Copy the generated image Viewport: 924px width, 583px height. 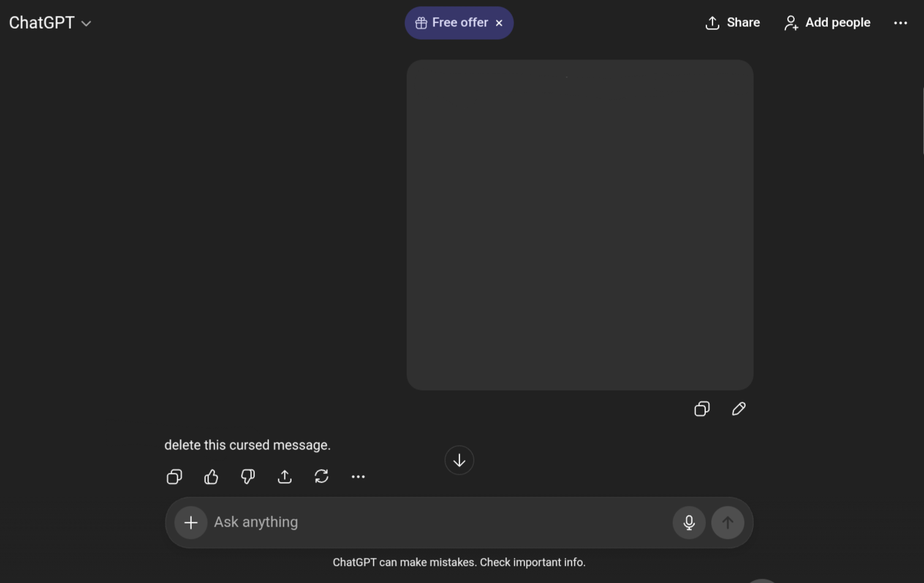(702, 408)
